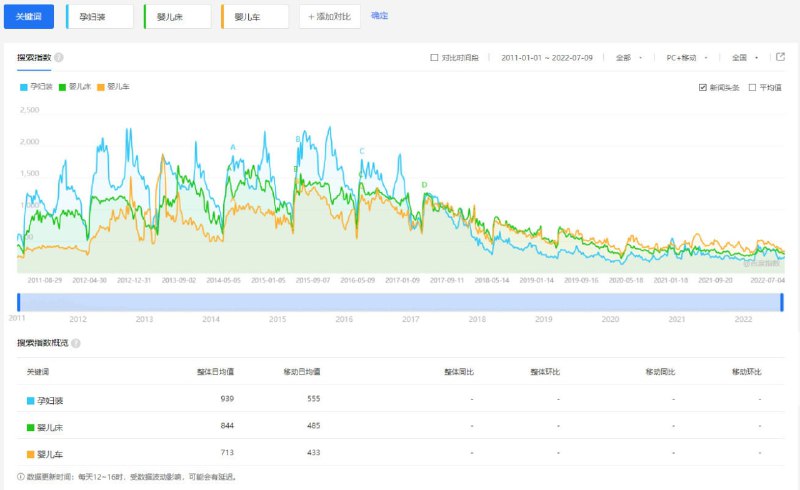800x490 pixels.
Task: Click news marker D on the chart
Action: point(425,185)
